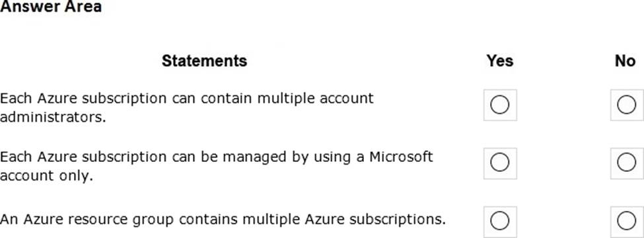Click the resource group statement text
The width and height of the screenshot is (644, 238).
coord(223,219)
